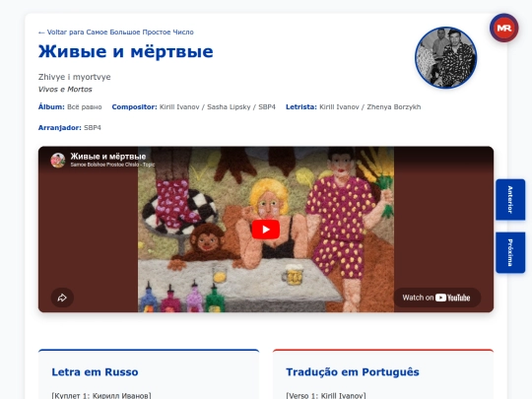The height and width of the screenshot is (399, 532).
Task: Click the line [Куплет 1: Кирилл Иванов]
Action: (101, 396)
